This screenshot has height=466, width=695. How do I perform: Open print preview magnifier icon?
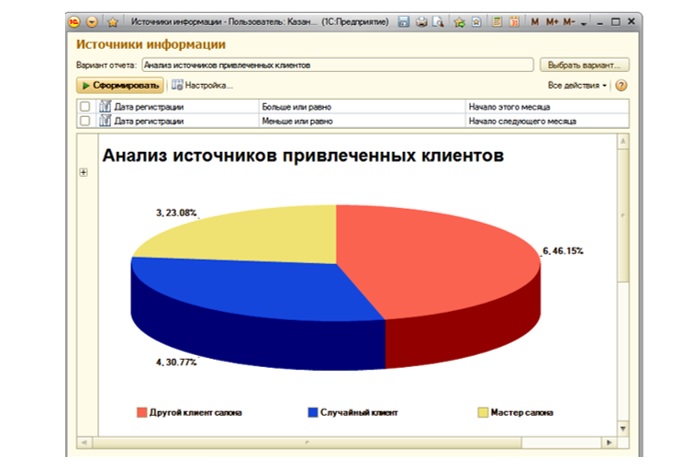coord(438,22)
